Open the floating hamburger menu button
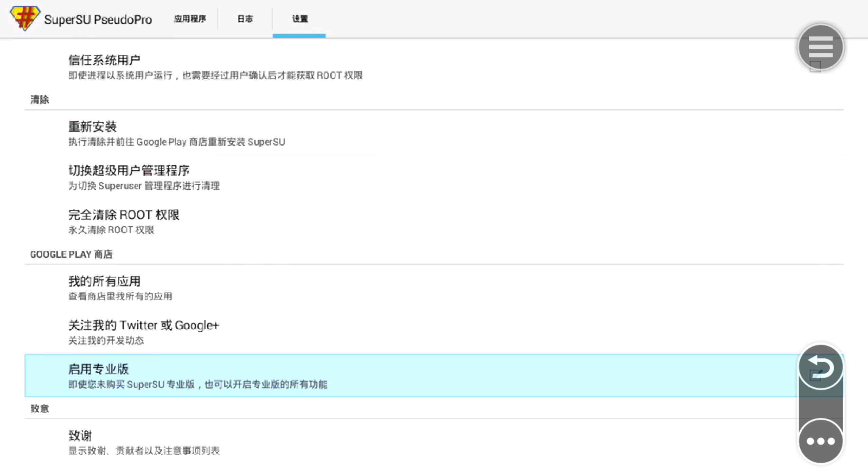The image size is (868, 476). pos(821,47)
